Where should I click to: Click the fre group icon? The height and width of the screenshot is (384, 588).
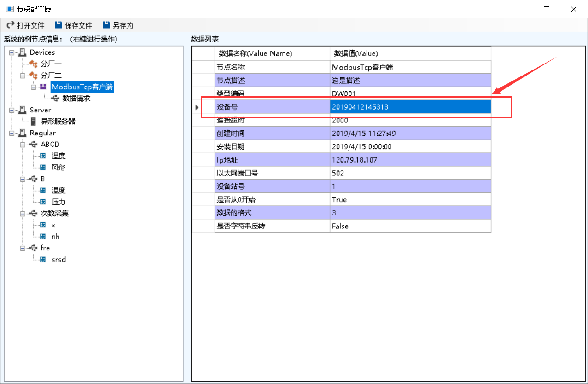click(33, 248)
